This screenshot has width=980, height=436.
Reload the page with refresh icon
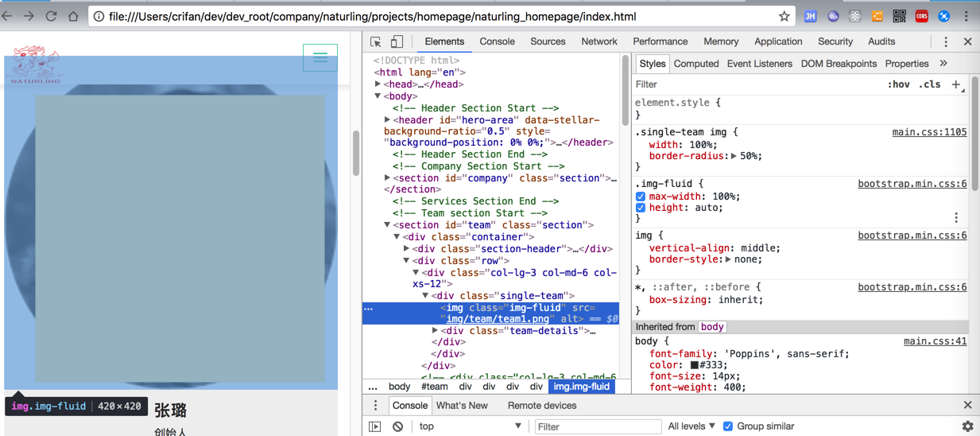point(51,16)
